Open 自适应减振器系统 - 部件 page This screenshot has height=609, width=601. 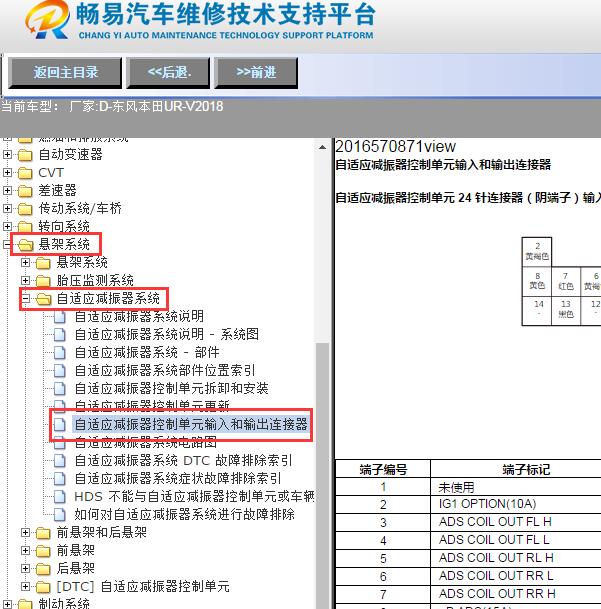(x=147, y=352)
